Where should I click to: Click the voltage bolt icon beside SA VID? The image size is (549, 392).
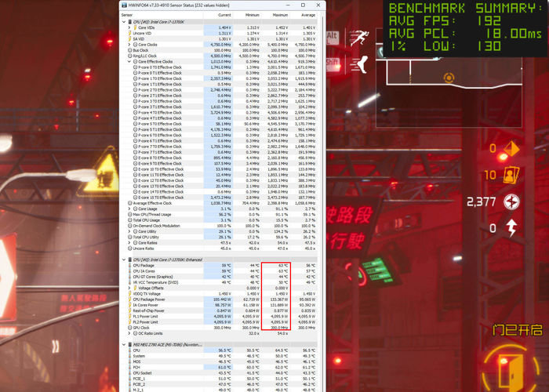(x=130, y=39)
